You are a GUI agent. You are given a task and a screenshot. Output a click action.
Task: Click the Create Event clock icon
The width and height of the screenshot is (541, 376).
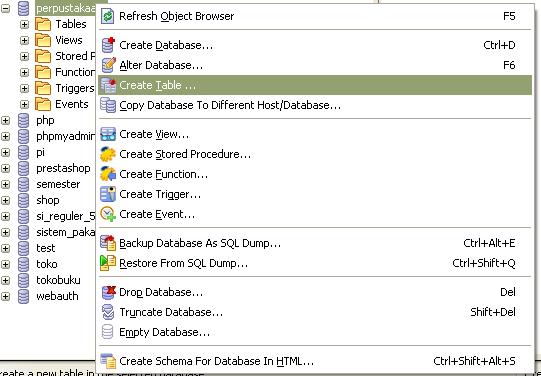108,214
